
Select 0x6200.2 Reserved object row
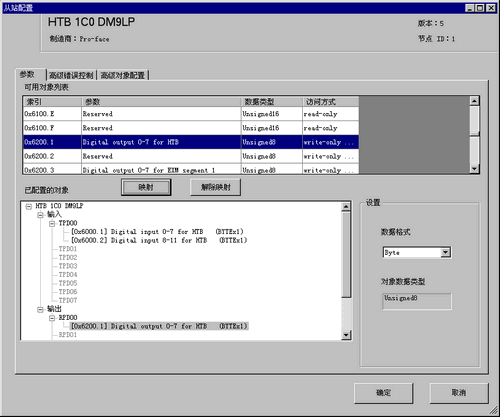click(x=191, y=156)
